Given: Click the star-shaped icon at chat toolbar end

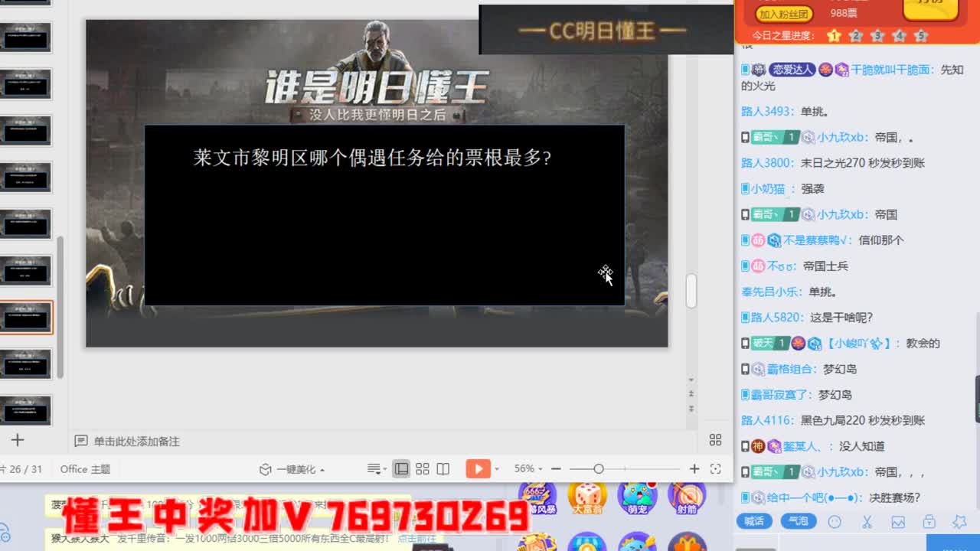Looking at the screenshot, I should tap(959, 522).
